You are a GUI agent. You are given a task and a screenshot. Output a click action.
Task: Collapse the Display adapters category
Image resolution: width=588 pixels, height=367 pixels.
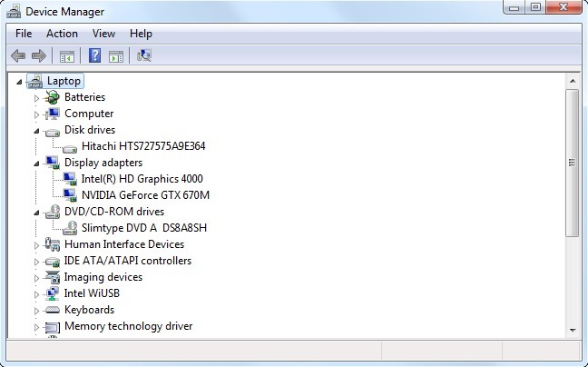[x=36, y=164]
